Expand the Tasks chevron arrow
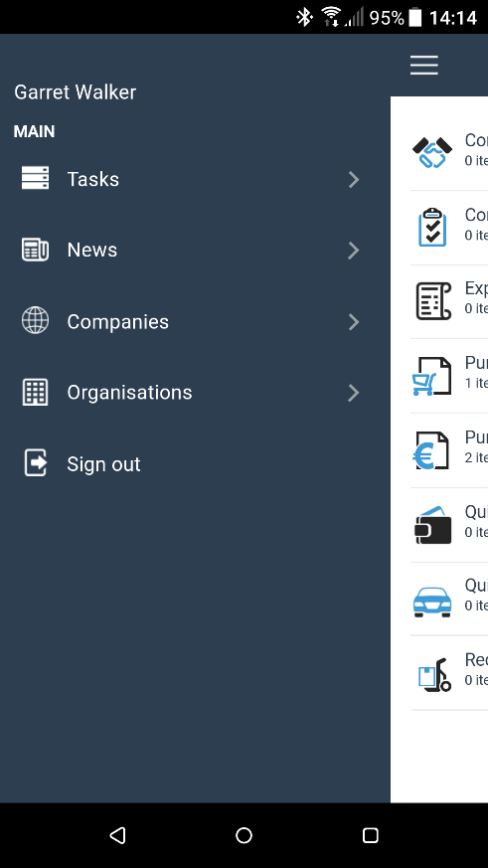 tap(354, 179)
